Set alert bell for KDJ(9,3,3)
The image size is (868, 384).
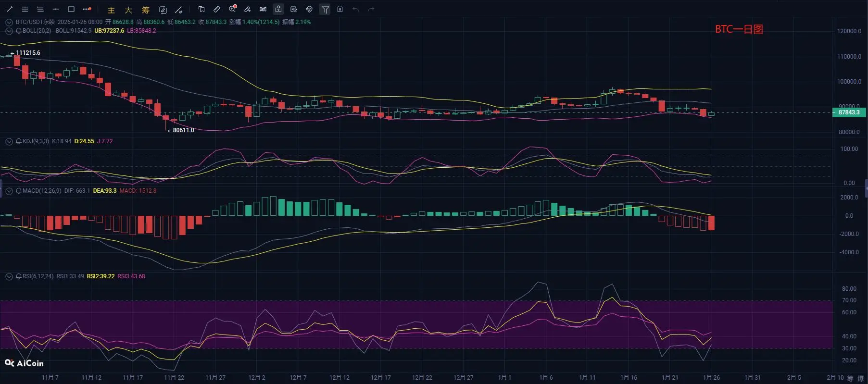pos(19,141)
